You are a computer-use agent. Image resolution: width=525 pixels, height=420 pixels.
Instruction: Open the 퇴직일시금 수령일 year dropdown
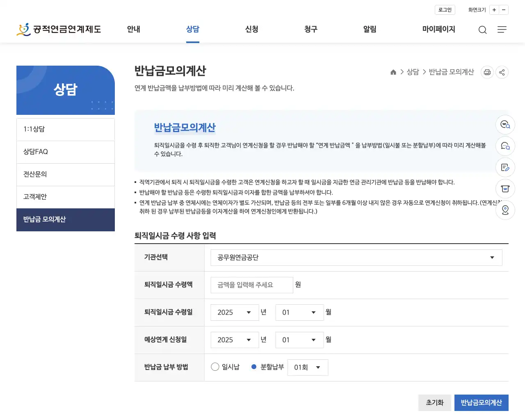[x=234, y=312]
